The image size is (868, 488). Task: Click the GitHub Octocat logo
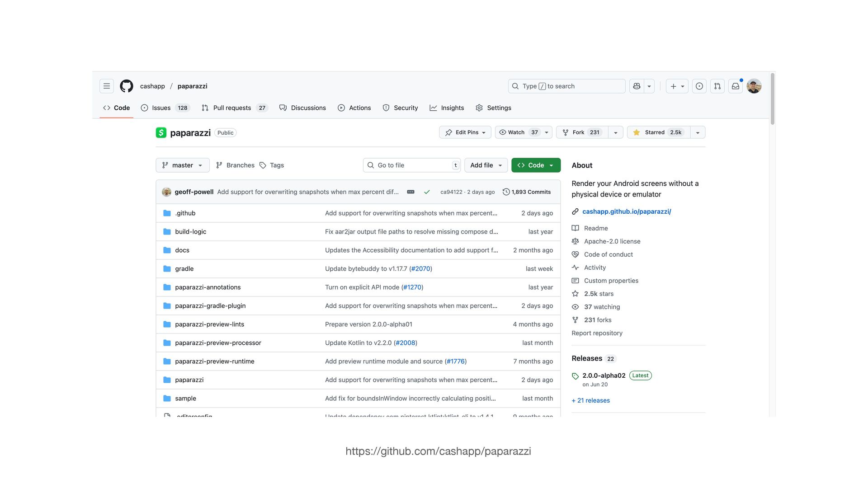coord(127,86)
